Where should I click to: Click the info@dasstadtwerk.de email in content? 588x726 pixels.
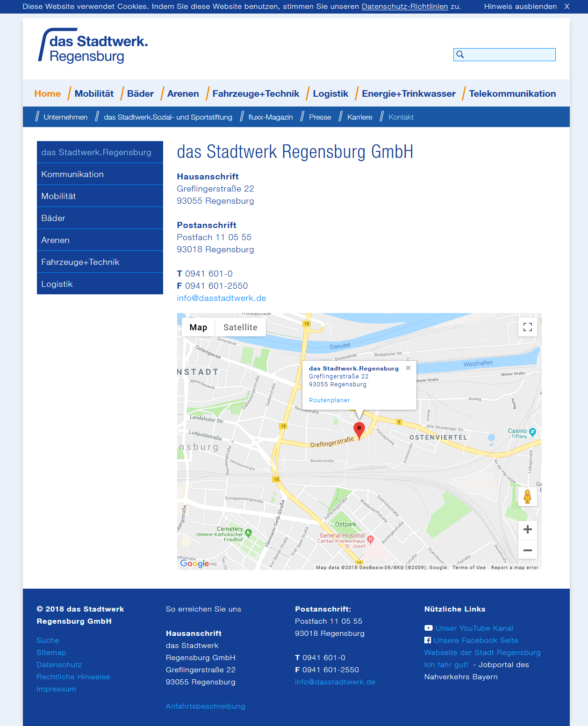(222, 298)
